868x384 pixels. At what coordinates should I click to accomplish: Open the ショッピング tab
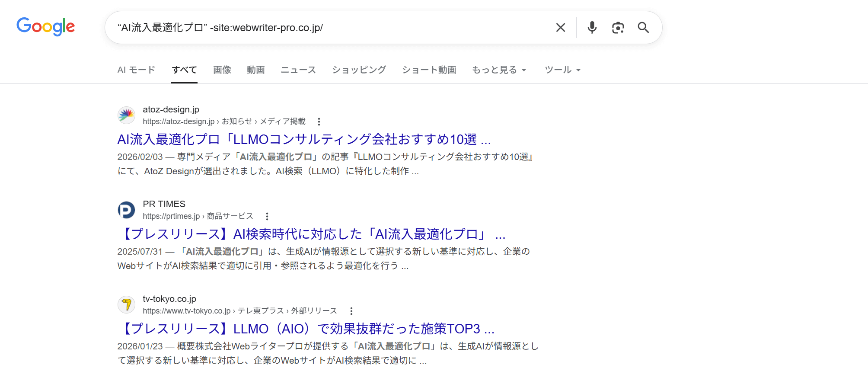[359, 70]
